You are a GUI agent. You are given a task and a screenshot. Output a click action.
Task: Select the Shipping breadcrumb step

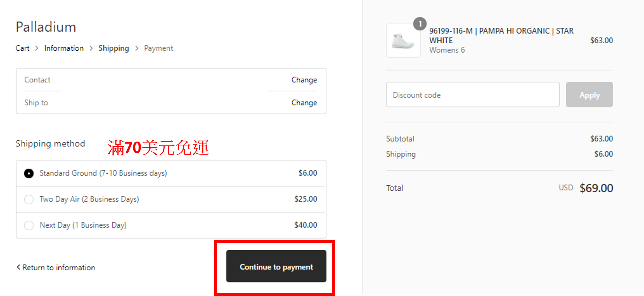113,48
